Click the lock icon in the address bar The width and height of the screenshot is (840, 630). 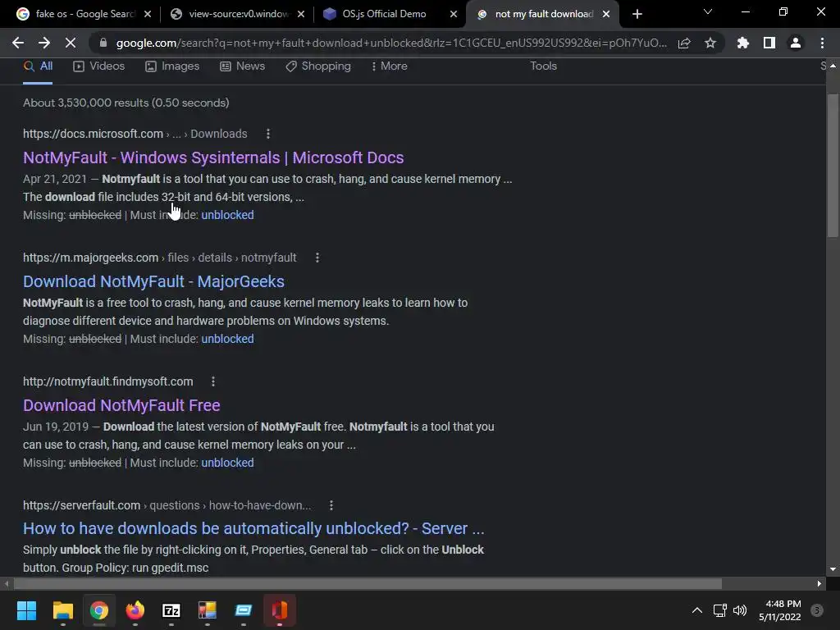click(x=103, y=43)
